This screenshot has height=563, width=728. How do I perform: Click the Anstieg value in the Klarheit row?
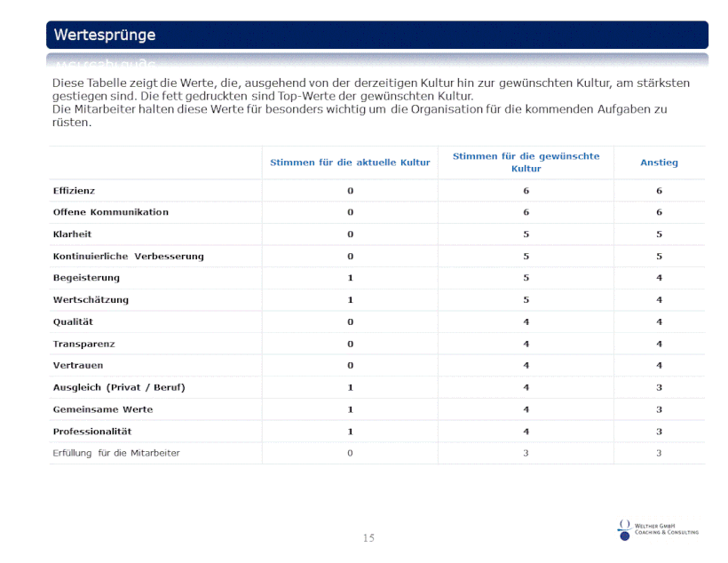[659, 234]
